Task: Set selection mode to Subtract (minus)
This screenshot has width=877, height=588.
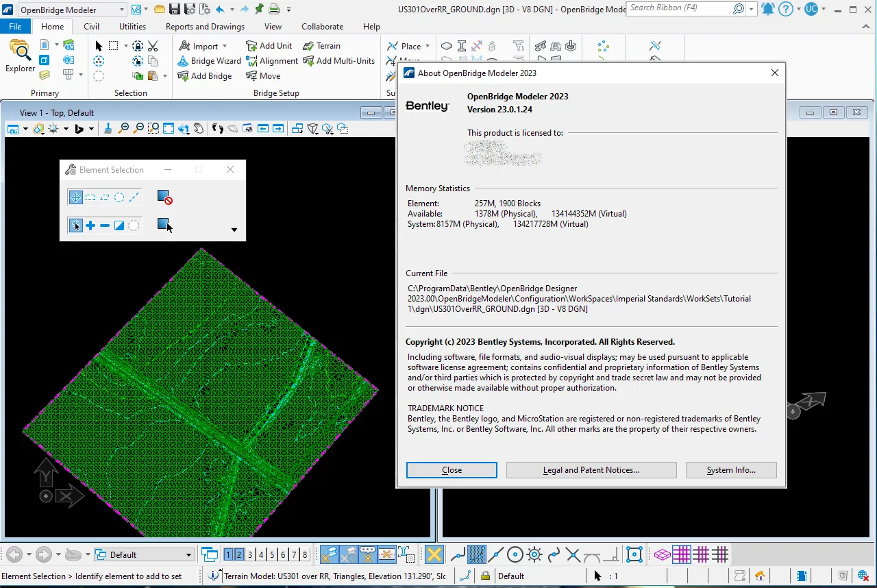Action: tap(105, 225)
